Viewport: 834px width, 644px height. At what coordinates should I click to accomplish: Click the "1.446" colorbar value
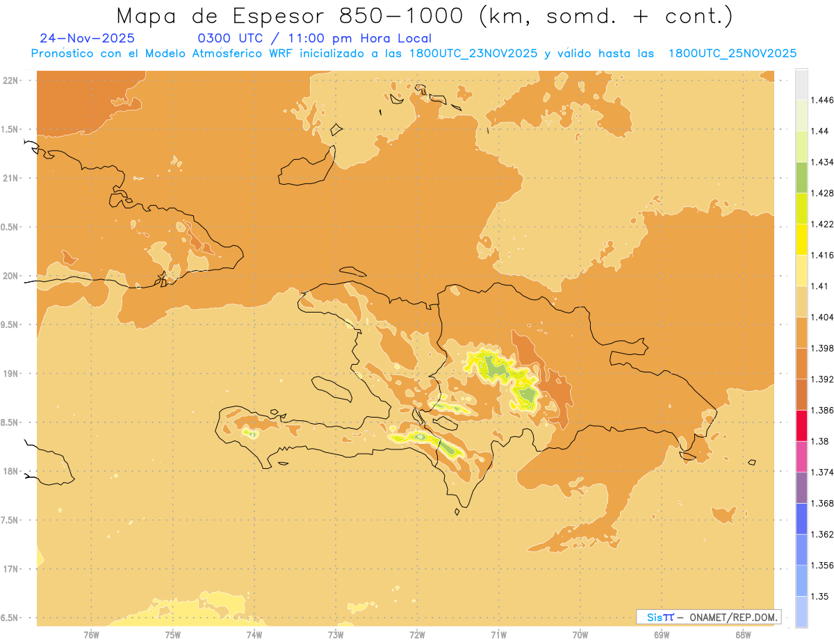(x=822, y=100)
